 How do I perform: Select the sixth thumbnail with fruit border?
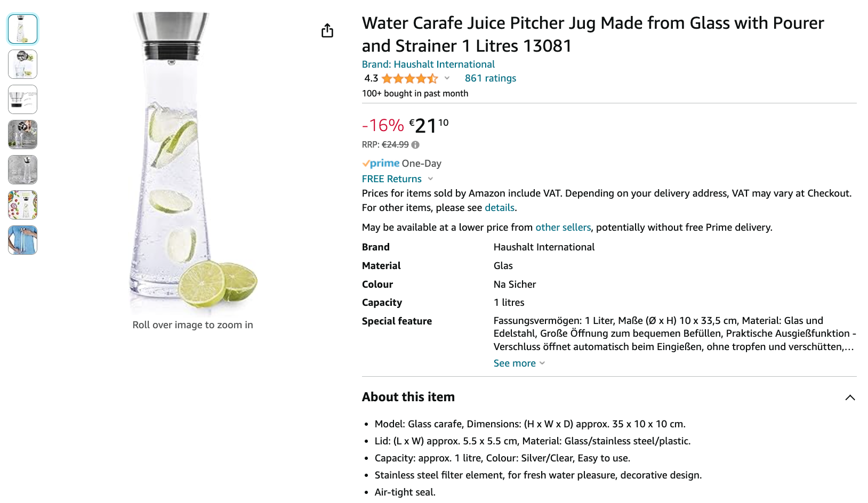pos(22,205)
